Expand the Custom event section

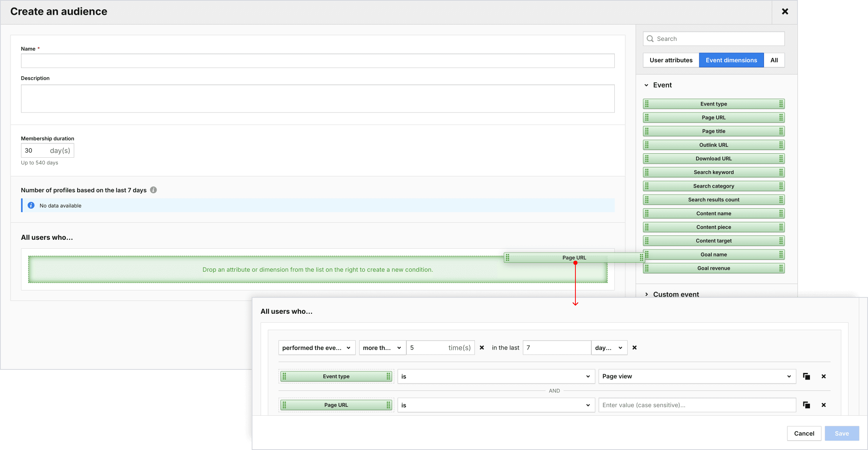(x=647, y=294)
